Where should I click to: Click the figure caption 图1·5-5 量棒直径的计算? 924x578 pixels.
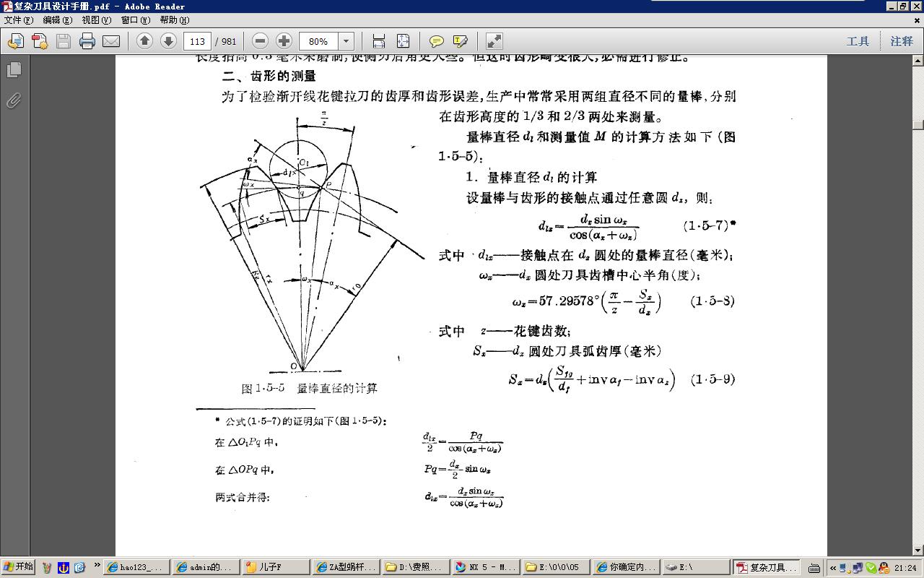pos(309,388)
